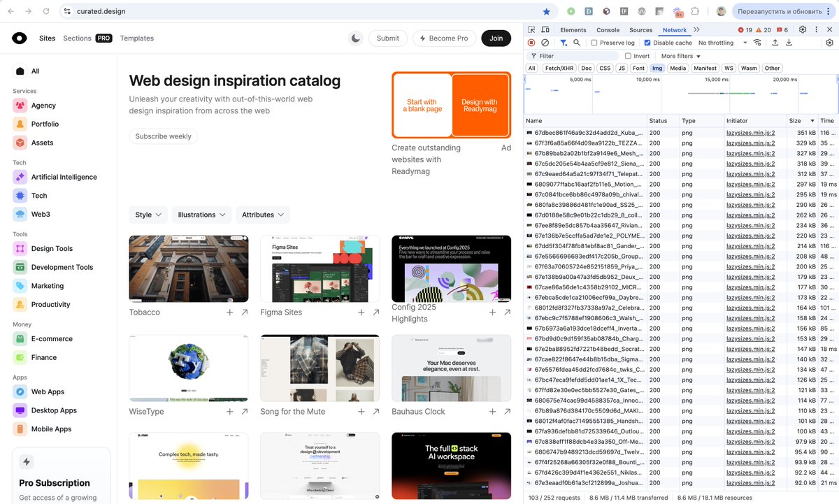Switch to the Console tab
Viewport: 839px width, 504px height.
608,30
